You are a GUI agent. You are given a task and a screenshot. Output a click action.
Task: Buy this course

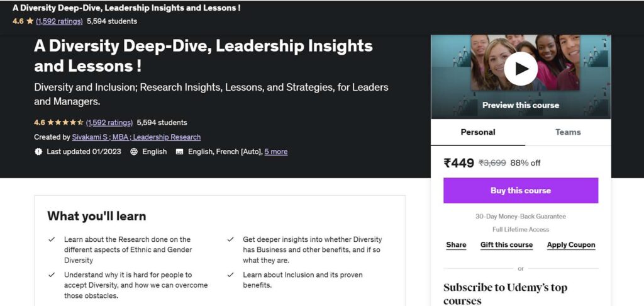[x=520, y=190]
